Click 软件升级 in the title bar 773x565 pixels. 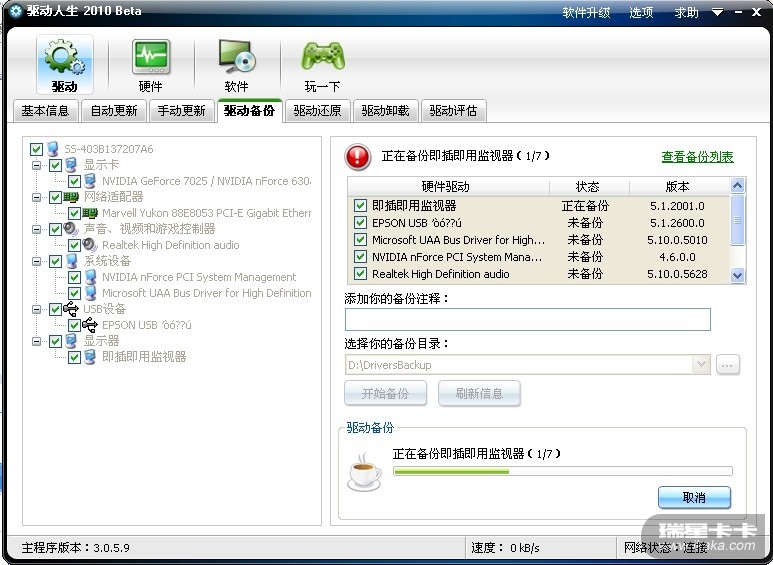click(587, 12)
